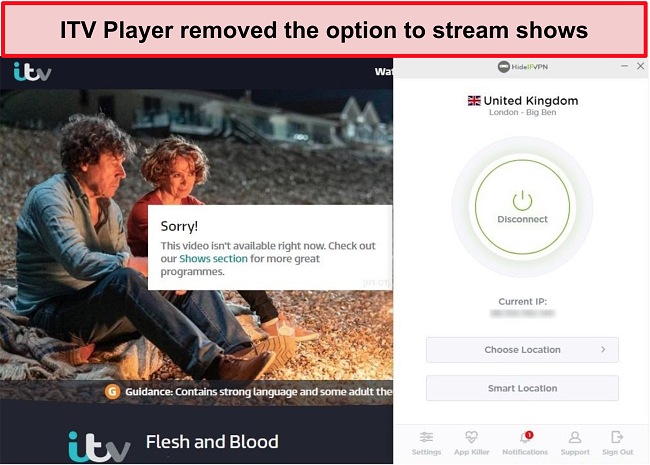Screen dimensions: 650x465
Task: Click the ITV logo in header
Action: point(32,72)
